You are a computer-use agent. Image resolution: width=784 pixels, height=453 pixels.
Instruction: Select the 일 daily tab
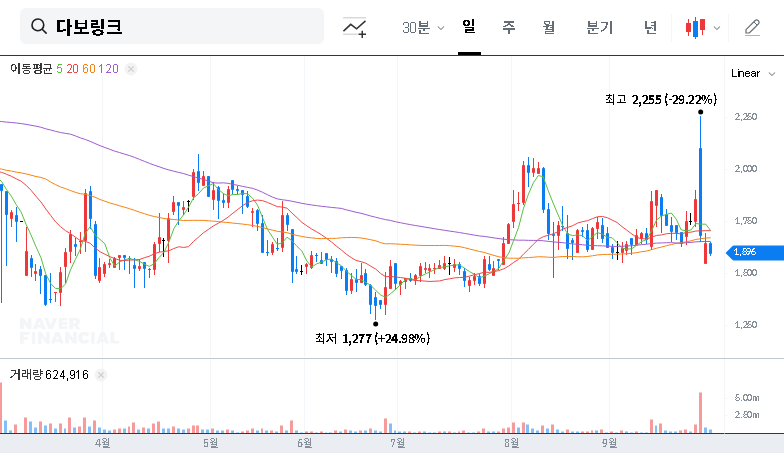click(x=469, y=26)
